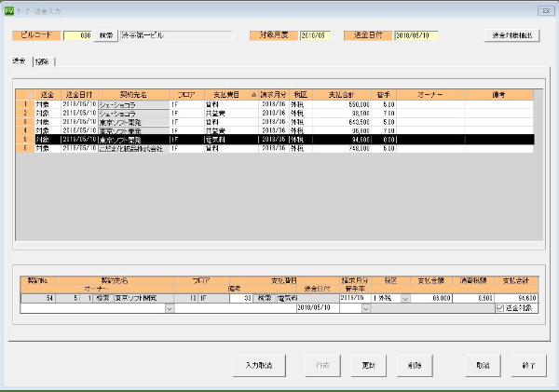Click the 支払合計 field showing 94,610
Image resolution: width=559 pixels, height=392 pixels.
click(516, 298)
